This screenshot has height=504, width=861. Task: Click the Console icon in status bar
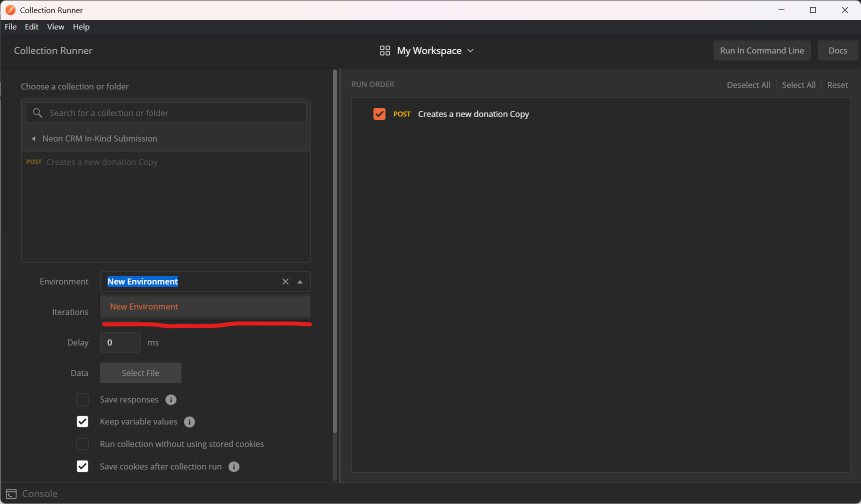tap(11, 494)
